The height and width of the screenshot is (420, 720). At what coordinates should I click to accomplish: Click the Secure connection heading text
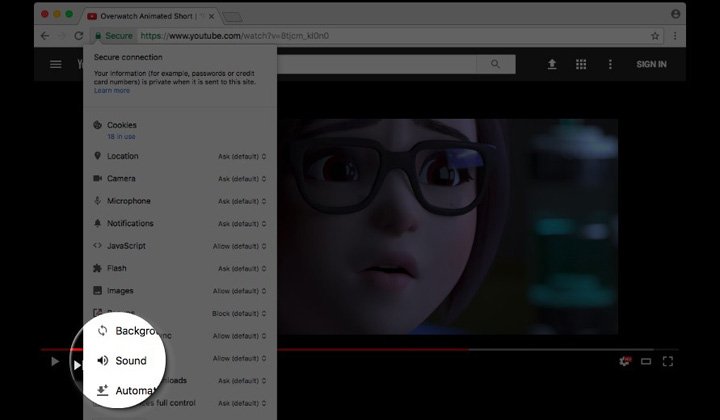click(128, 57)
